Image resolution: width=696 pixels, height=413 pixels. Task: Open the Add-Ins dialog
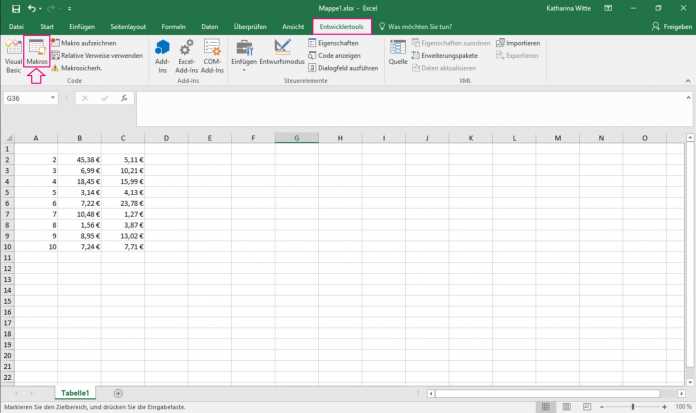163,56
